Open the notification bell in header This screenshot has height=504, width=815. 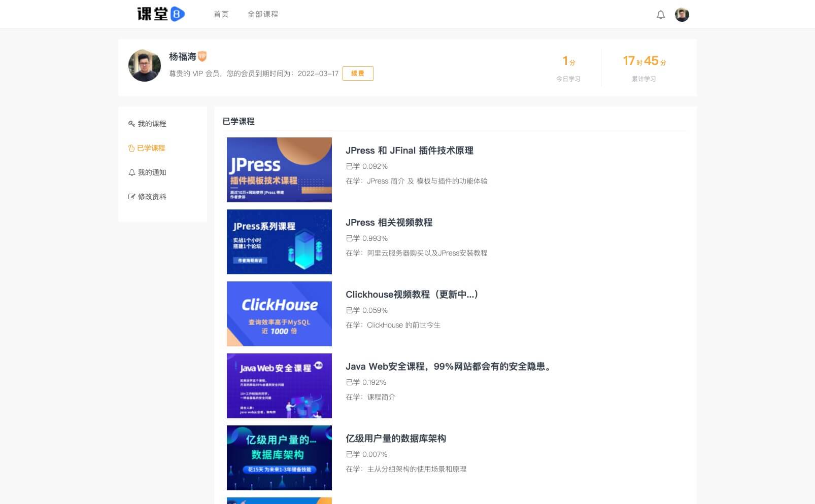pos(660,15)
